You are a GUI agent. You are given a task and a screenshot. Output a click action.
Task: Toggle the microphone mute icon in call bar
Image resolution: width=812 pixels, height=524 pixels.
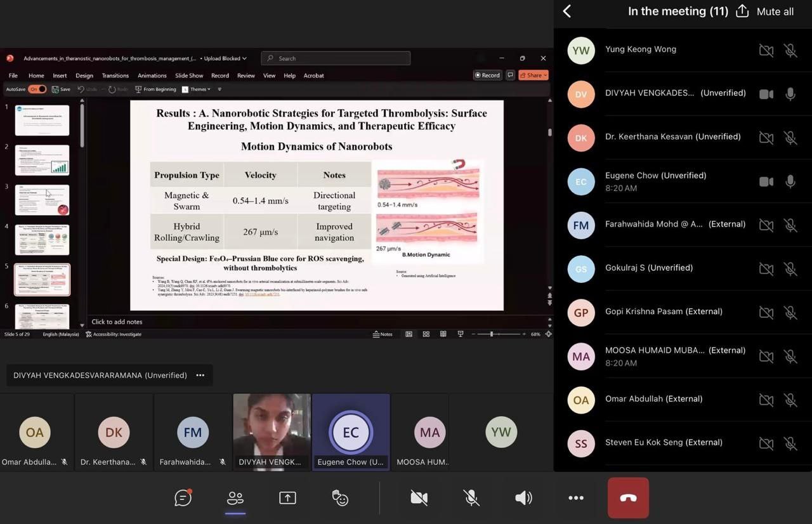(471, 498)
